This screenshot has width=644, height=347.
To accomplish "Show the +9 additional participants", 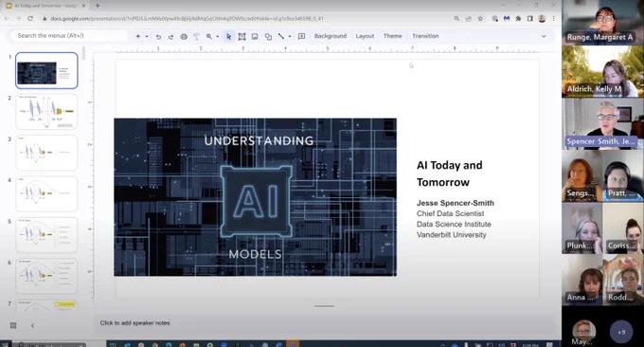I will coord(621,332).
